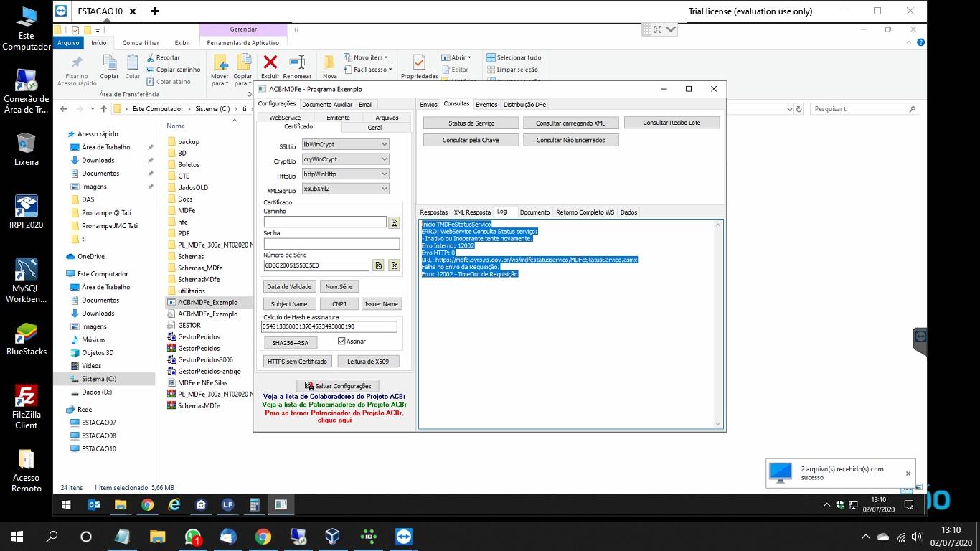
Task: Open Compartilhar ribbon tab in Explorer
Action: pyautogui.click(x=141, y=43)
